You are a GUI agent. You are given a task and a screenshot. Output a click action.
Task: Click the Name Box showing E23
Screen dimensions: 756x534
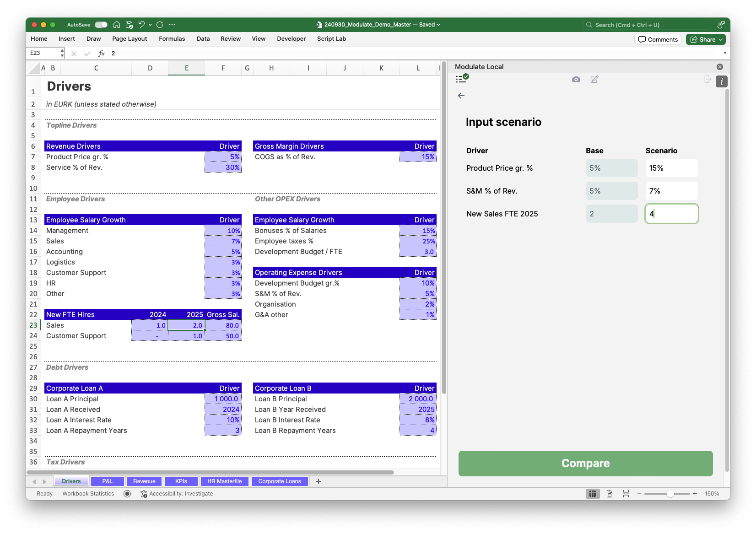pos(43,53)
